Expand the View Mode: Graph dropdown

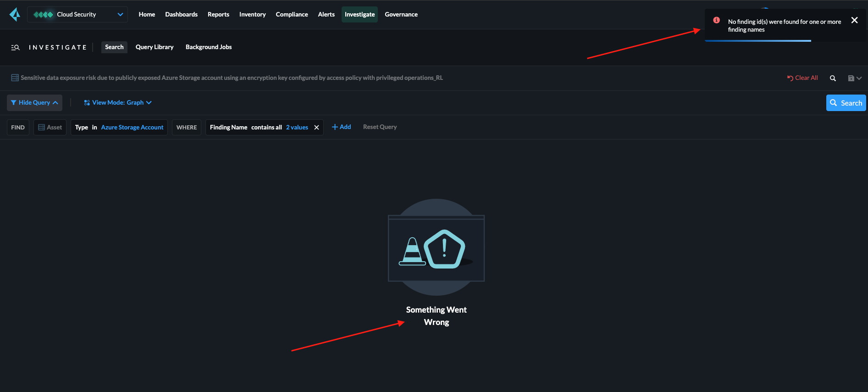point(118,103)
